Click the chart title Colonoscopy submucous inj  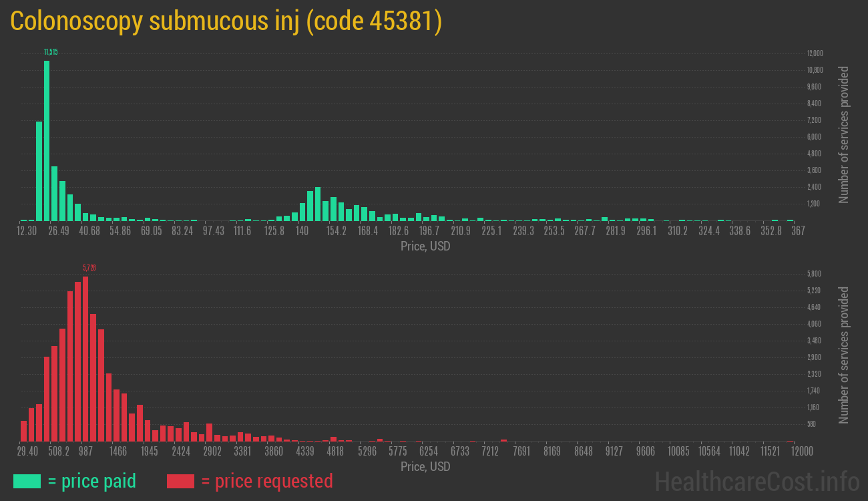coord(226,21)
